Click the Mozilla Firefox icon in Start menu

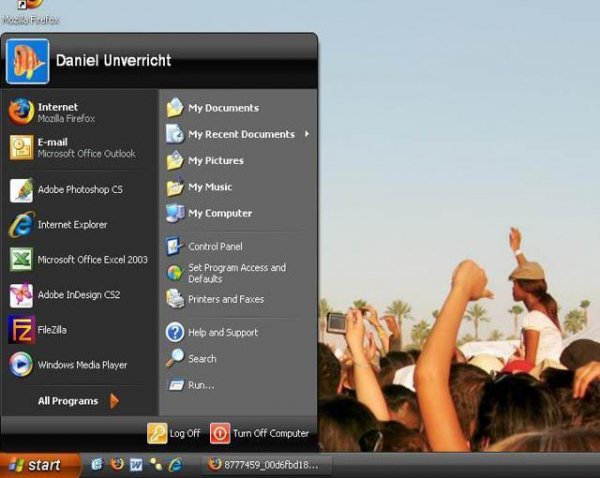[21, 111]
